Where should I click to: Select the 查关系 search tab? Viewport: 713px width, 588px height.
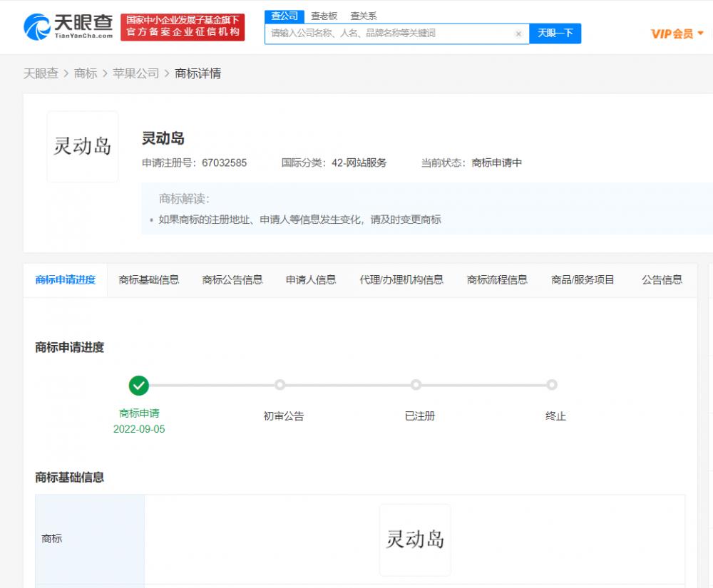[x=364, y=16]
